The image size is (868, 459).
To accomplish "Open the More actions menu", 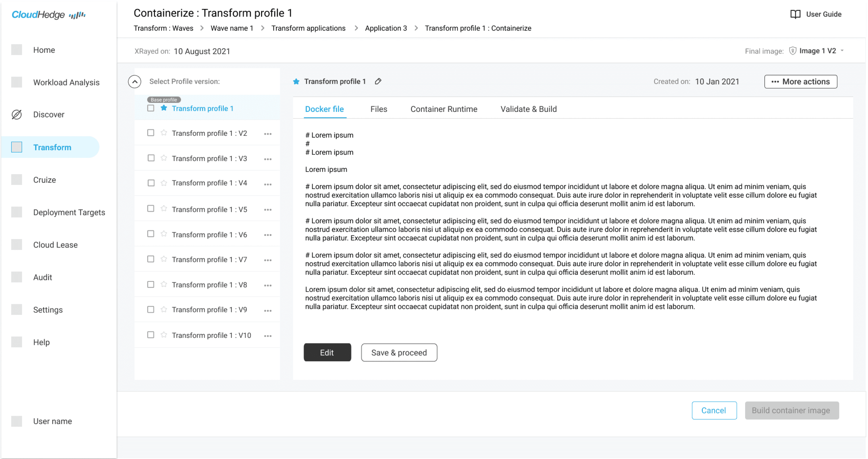I will tap(800, 81).
